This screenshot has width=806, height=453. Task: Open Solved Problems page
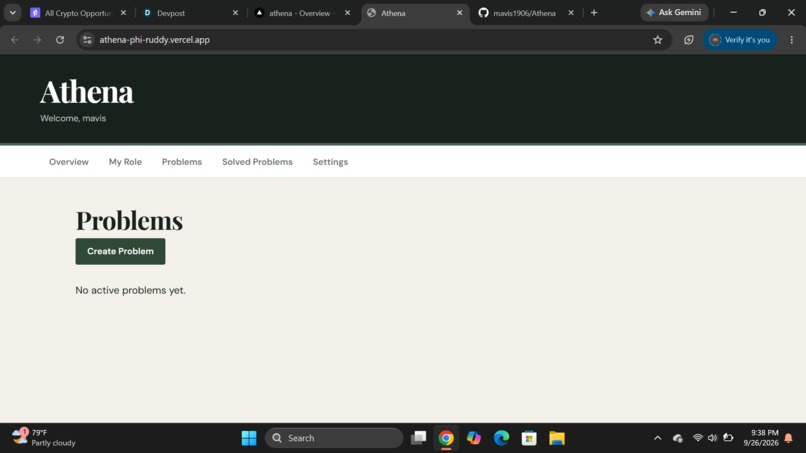(x=257, y=162)
